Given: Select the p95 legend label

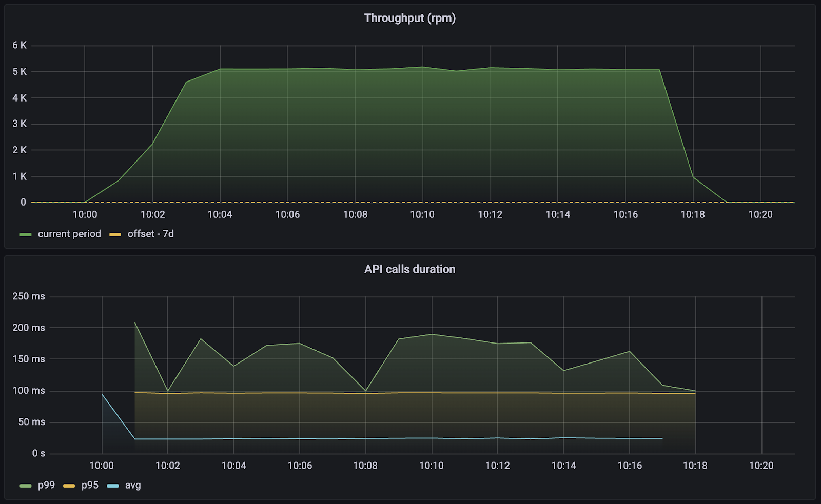Looking at the screenshot, I should pos(90,485).
